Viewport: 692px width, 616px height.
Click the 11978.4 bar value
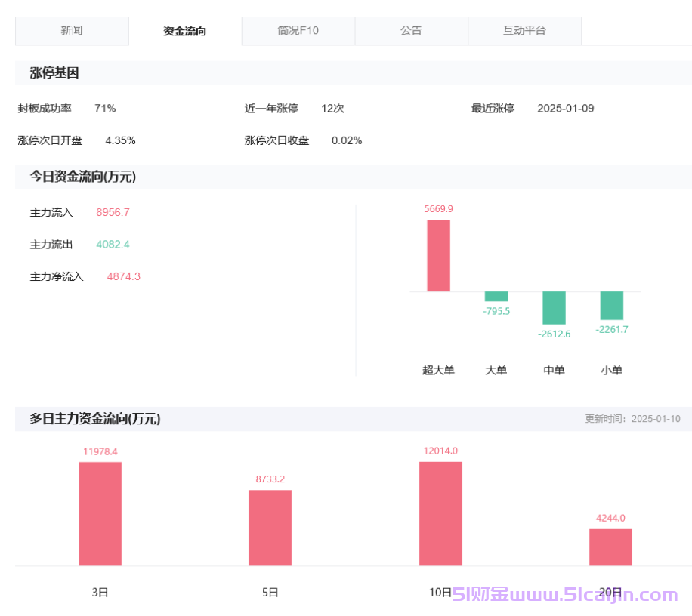pyautogui.click(x=100, y=451)
